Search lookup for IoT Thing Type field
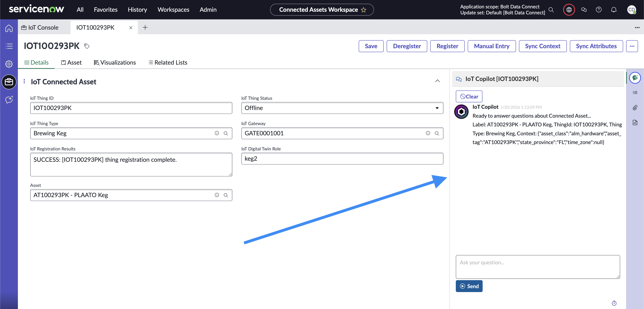The image size is (644, 309). (x=226, y=133)
